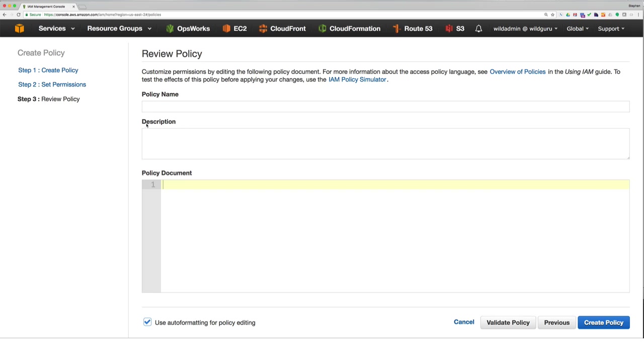
Task: Go to Step 2: Set Permissions
Action: (x=52, y=84)
